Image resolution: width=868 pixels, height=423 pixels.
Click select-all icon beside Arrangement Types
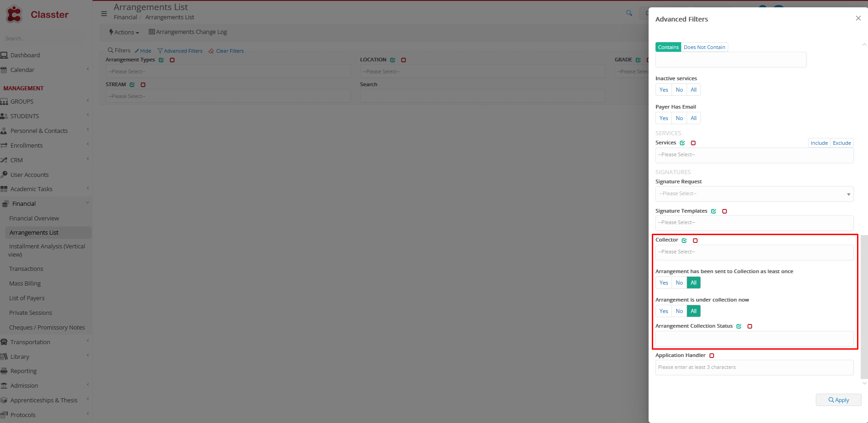[x=161, y=60]
